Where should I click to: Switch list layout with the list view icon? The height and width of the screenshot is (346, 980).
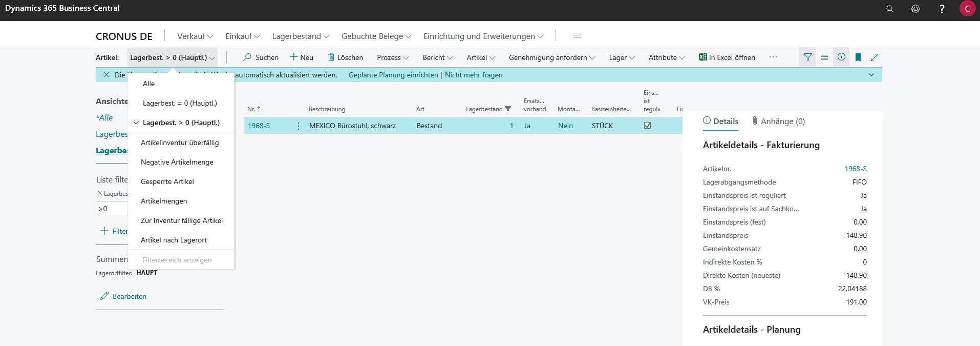(x=824, y=57)
